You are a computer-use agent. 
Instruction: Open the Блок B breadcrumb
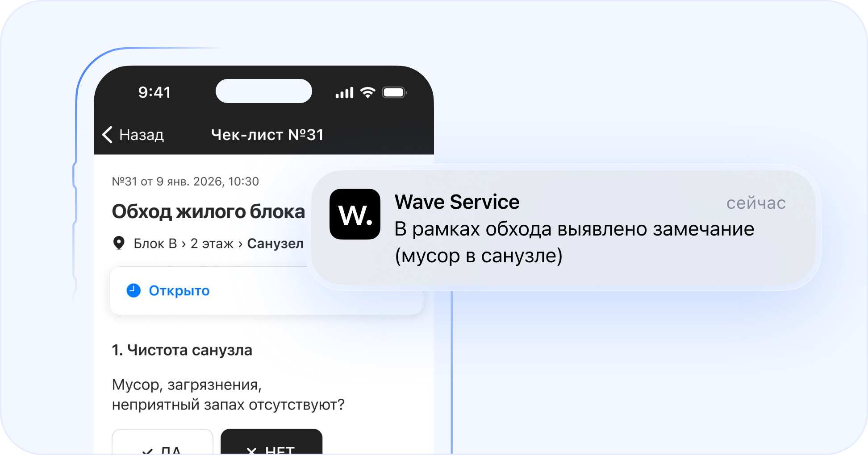[x=155, y=244]
